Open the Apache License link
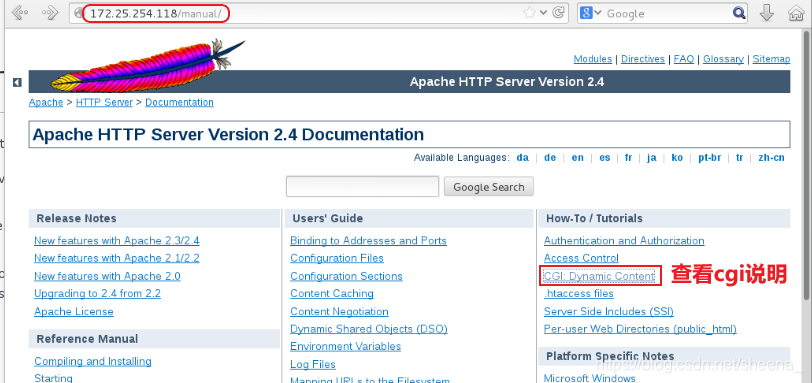Image resolution: width=812 pixels, height=383 pixels. (74, 312)
